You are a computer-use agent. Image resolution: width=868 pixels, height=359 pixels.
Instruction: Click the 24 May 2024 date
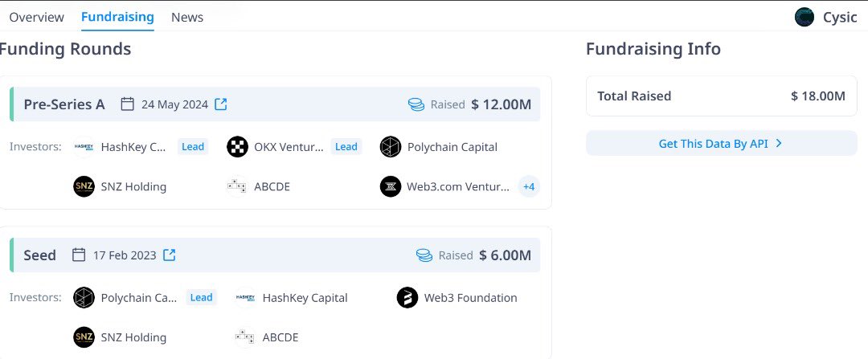point(175,104)
